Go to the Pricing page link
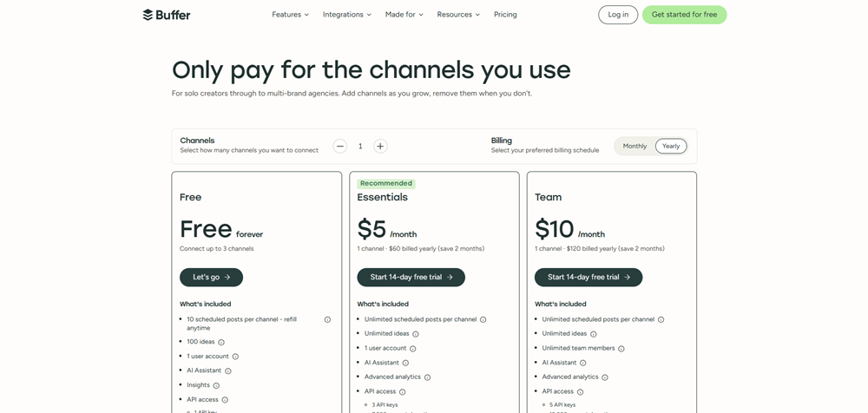The image size is (868, 413). coord(505,15)
